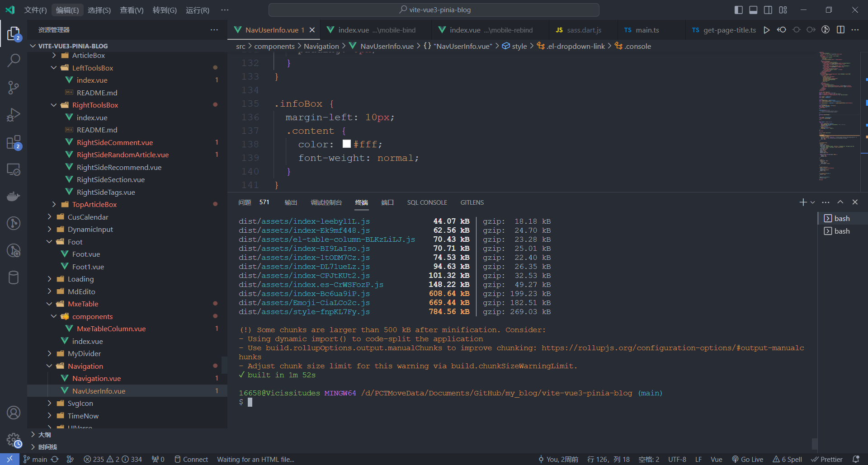This screenshot has height=465, width=868.
Task: Open Source Control view
Action: pos(14,87)
